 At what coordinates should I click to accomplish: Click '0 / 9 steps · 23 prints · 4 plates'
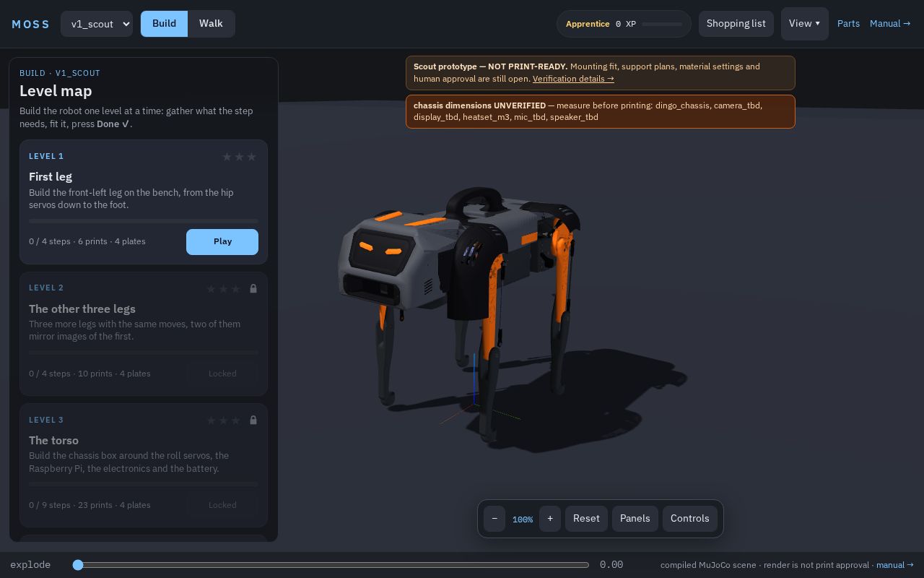click(90, 505)
